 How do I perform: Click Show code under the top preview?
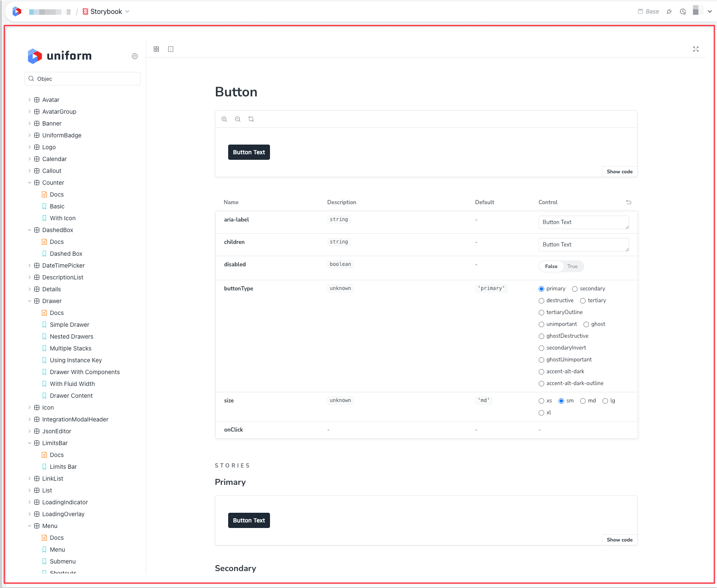click(619, 172)
